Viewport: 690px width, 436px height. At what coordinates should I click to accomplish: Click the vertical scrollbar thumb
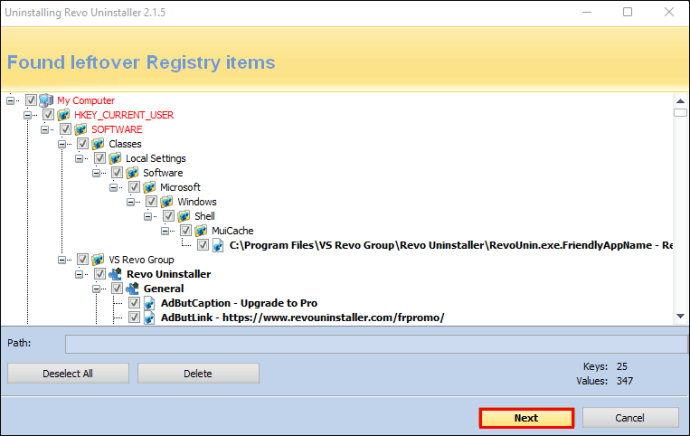(680, 113)
